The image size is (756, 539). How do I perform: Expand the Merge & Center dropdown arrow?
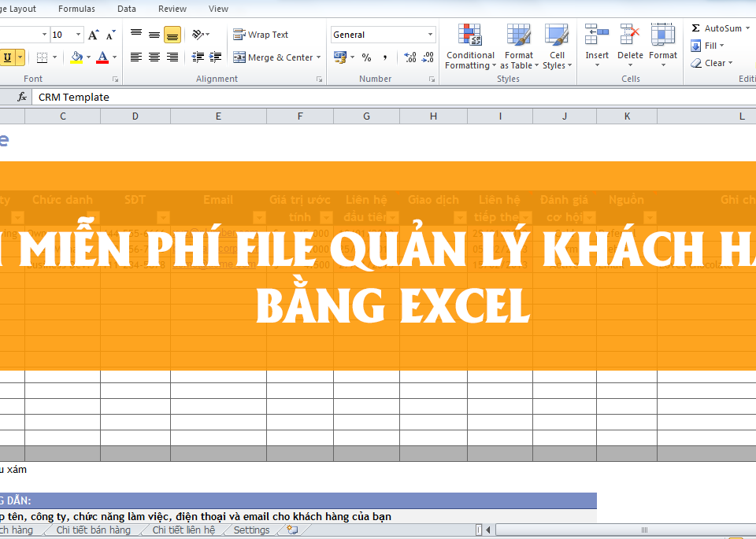[x=319, y=57]
